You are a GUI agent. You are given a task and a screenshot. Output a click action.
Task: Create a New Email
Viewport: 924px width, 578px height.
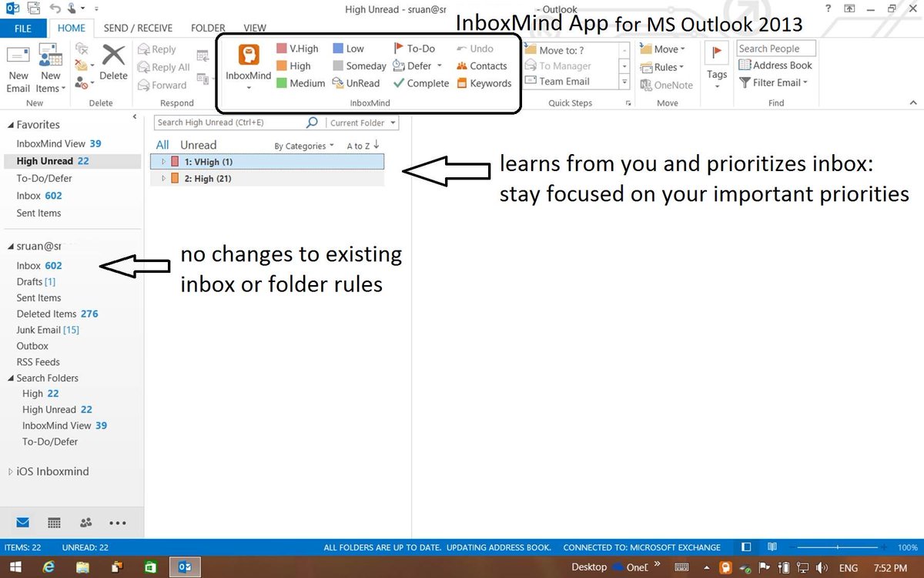click(x=18, y=68)
